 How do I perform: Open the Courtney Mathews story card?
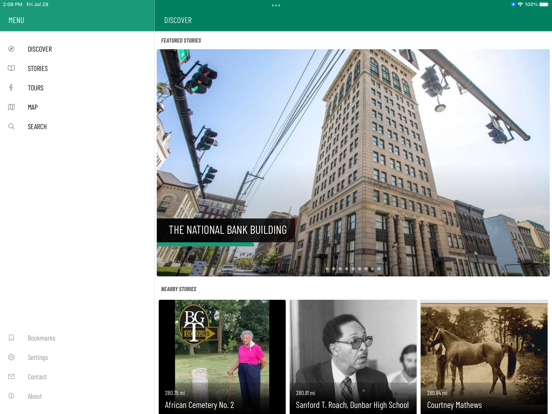coord(484,357)
